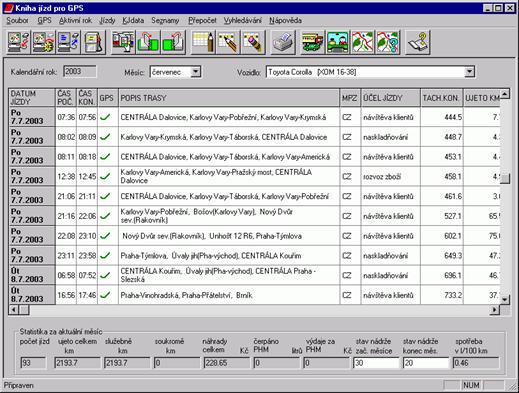519x393 pixels.
Task: Click the computer-to-GPS upload blue arrow icon
Action: point(68,42)
